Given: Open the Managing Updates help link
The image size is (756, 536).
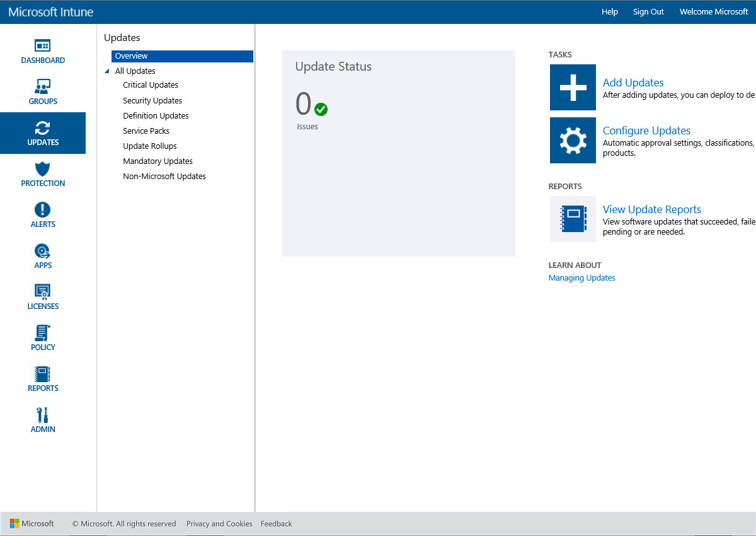Looking at the screenshot, I should 581,278.
